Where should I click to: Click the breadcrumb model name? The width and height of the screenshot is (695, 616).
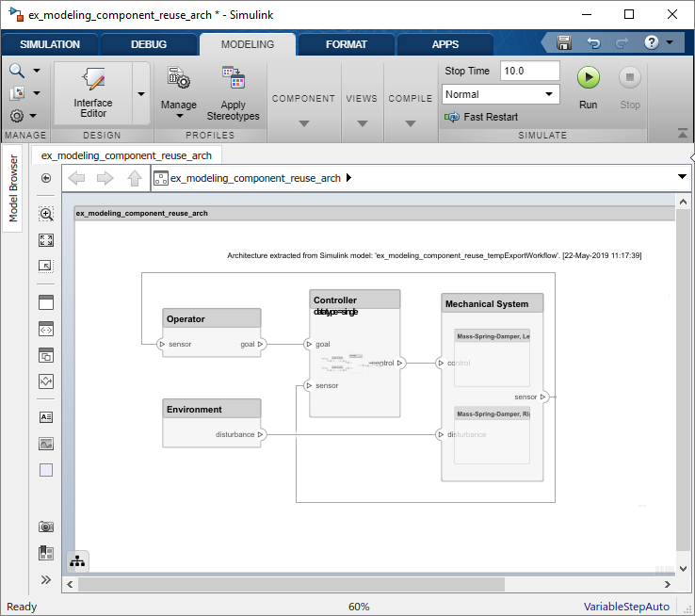[x=255, y=178]
